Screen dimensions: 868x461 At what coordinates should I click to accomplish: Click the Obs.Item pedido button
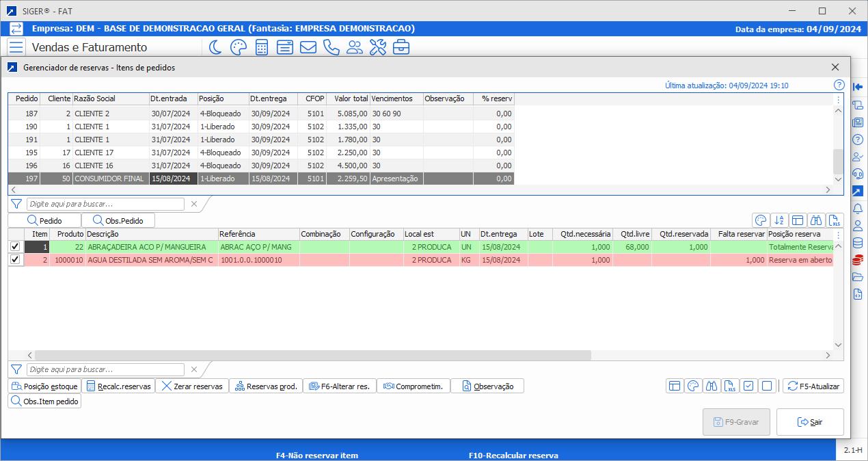coord(44,401)
